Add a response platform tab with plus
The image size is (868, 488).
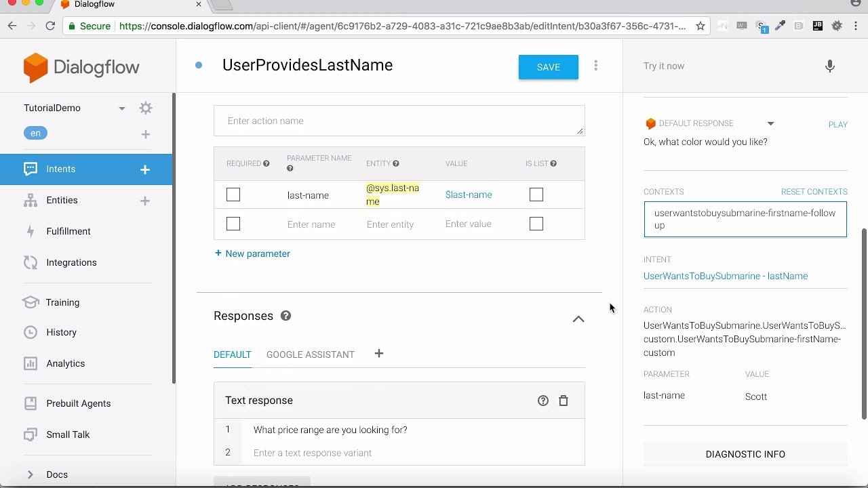pyautogui.click(x=379, y=353)
